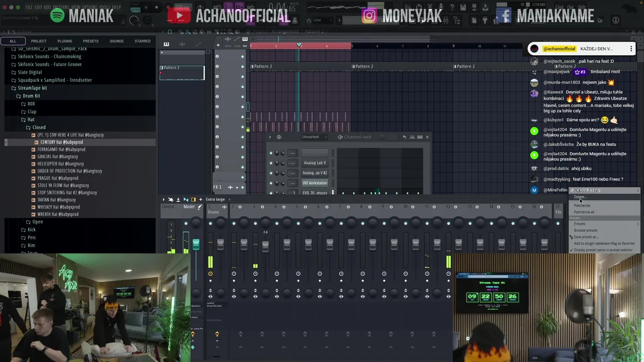Toggle UVI Workstation channel mute LED

point(271,183)
